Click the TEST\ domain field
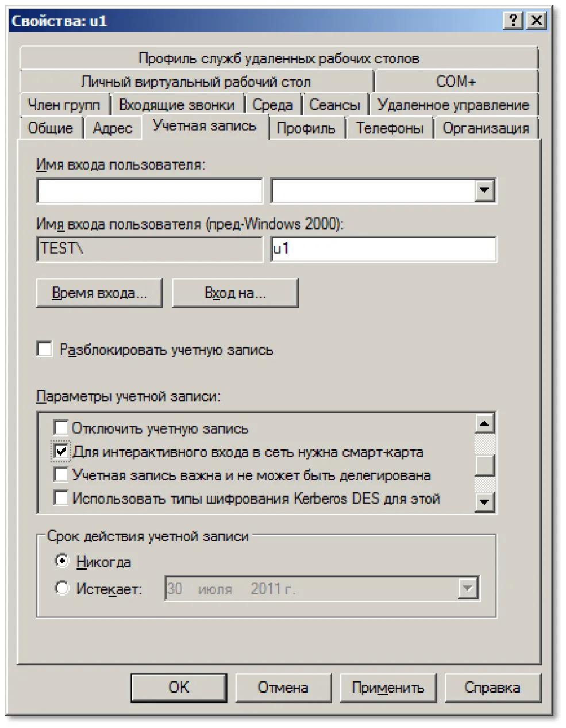The height and width of the screenshot is (728, 566). [x=149, y=250]
